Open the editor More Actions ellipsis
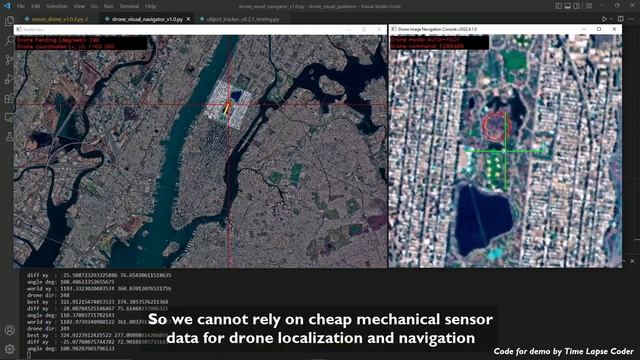The width and height of the screenshot is (640, 360). 632,19
